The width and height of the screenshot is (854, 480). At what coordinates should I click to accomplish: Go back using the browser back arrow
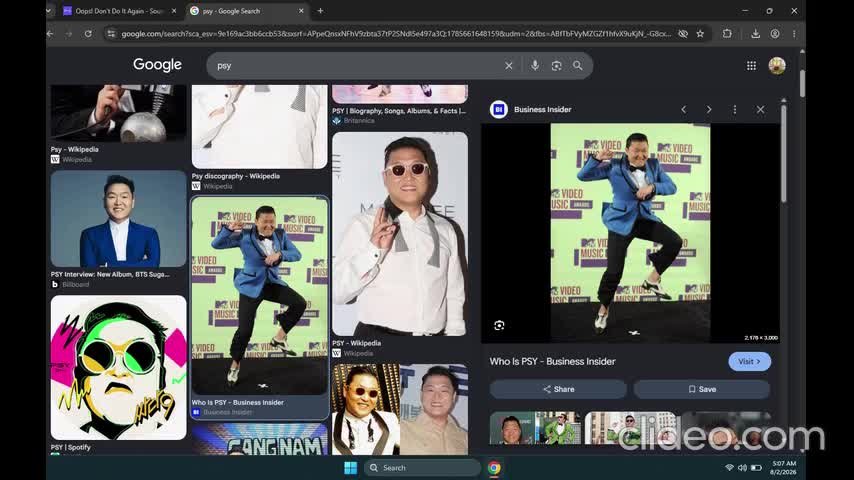pos(51,34)
